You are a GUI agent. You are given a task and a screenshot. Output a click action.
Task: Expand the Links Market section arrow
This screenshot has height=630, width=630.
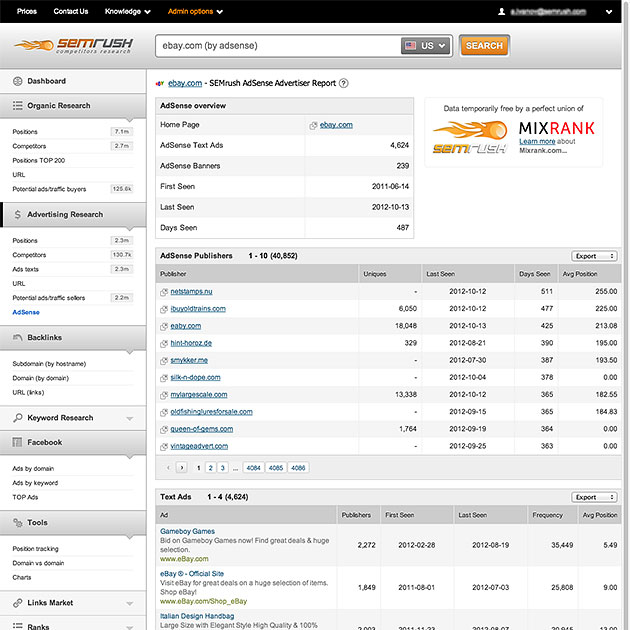click(x=129, y=603)
